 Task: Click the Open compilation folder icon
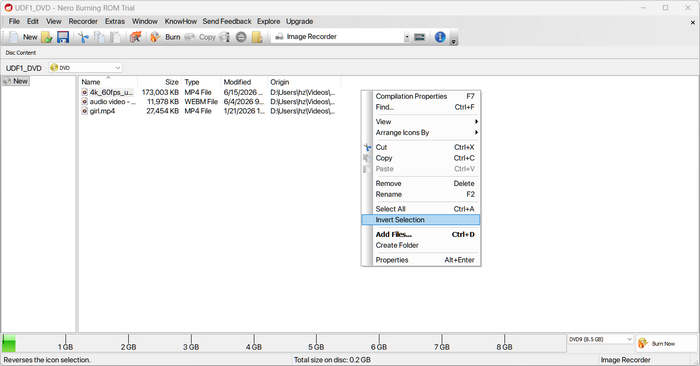pos(47,37)
